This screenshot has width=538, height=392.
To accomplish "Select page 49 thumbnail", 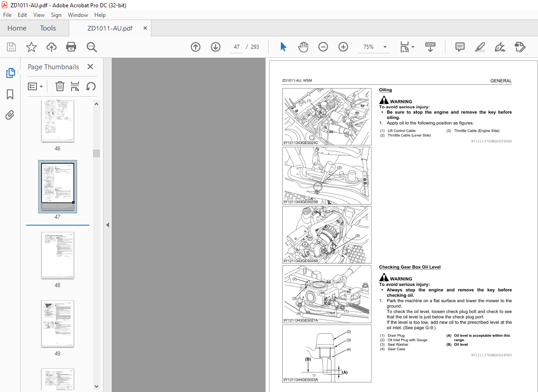I will 57,324.
